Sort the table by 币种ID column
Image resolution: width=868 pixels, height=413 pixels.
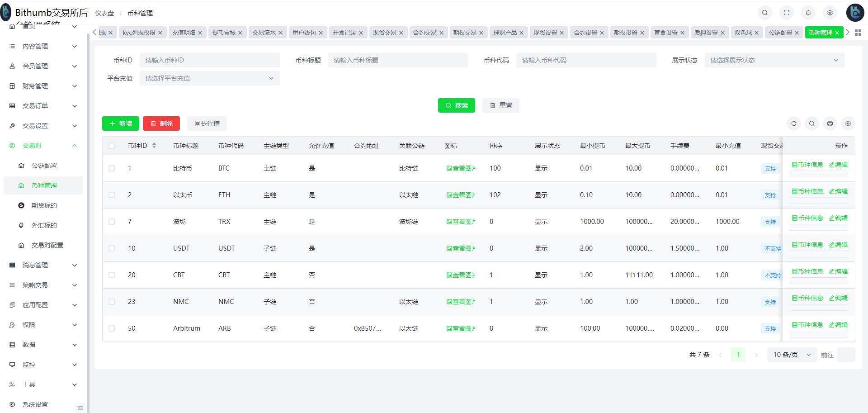pos(154,146)
